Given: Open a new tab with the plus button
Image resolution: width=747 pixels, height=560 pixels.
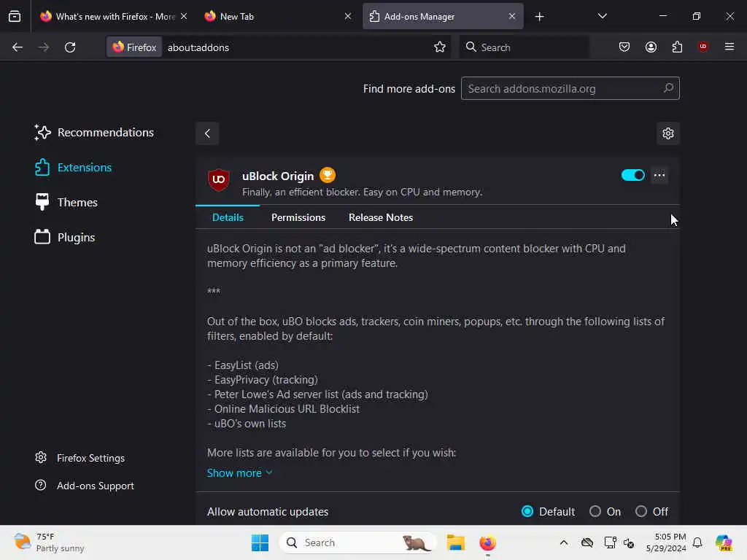Looking at the screenshot, I should pos(539,17).
